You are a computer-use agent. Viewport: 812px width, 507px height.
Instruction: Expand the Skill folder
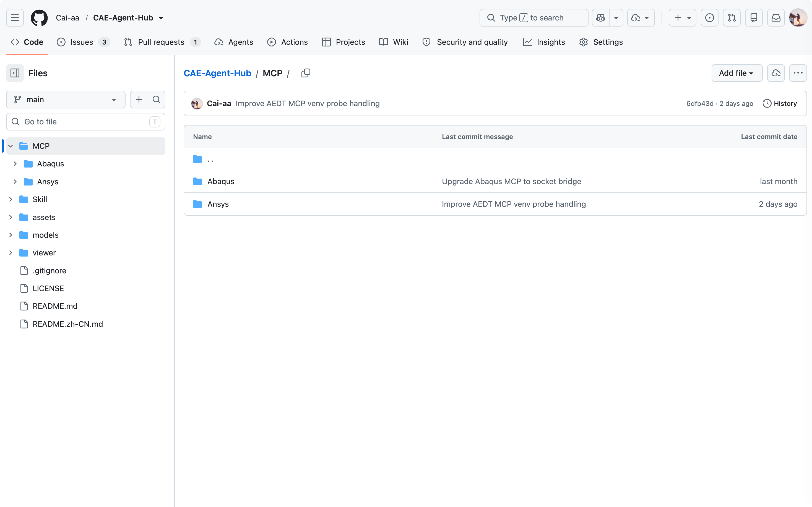11,200
